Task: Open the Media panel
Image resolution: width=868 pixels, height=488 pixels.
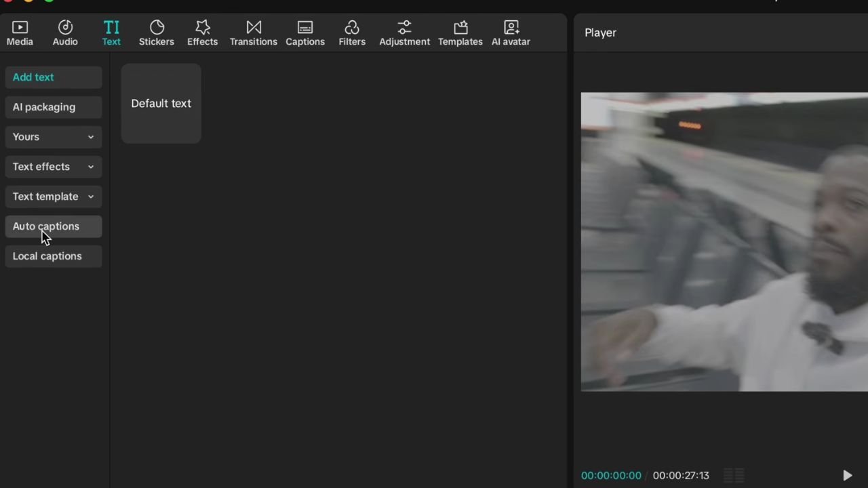Action: point(20,32)
